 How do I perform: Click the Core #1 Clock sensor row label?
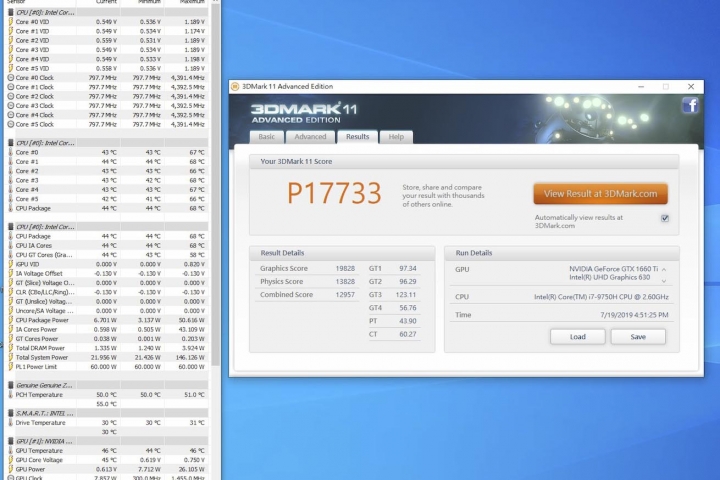(x=34, y=87)
